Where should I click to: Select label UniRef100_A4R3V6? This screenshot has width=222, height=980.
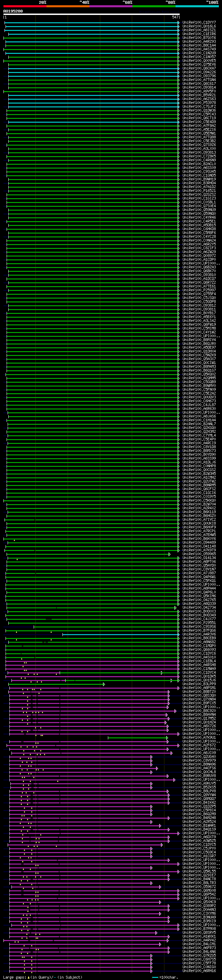pyautogui.click(x=199, y=634)
